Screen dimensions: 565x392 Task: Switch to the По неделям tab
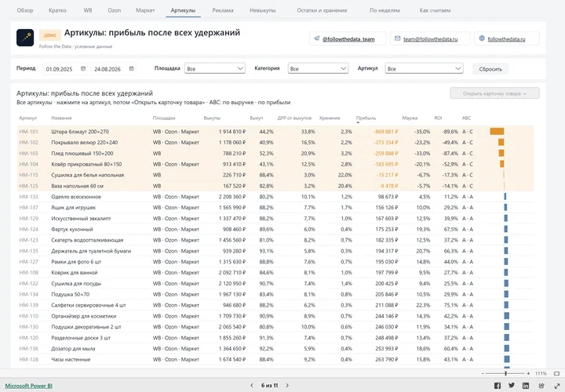coord(385,10)
